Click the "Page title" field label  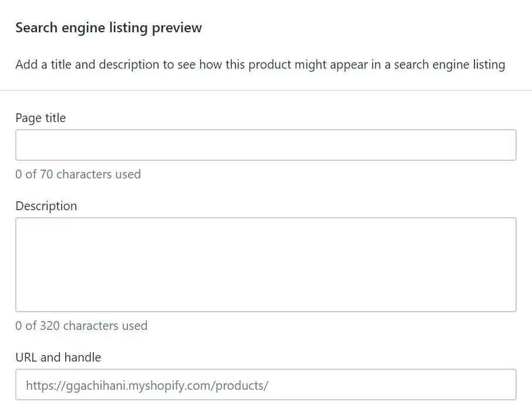click(x=41, y=118)
